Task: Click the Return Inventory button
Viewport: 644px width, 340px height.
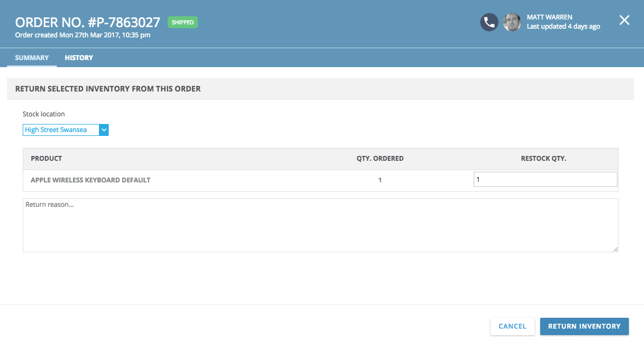Action: click(584, 326)
